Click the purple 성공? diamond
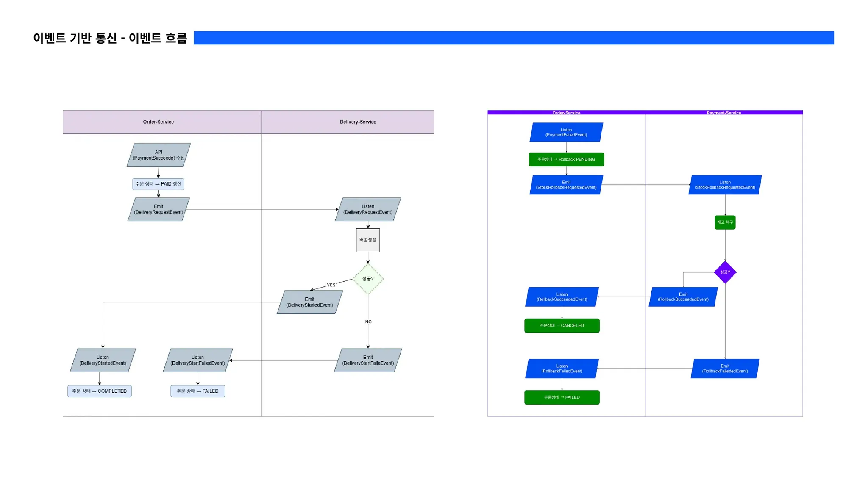The width and height of the screenshot is (868, 488). [725, 272]
